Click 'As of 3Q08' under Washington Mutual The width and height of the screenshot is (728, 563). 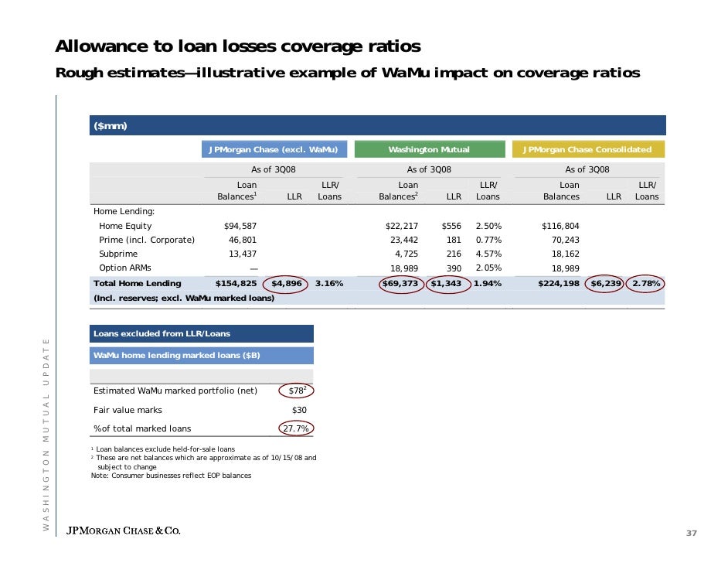pyautogui.click(x=429, y=169)
